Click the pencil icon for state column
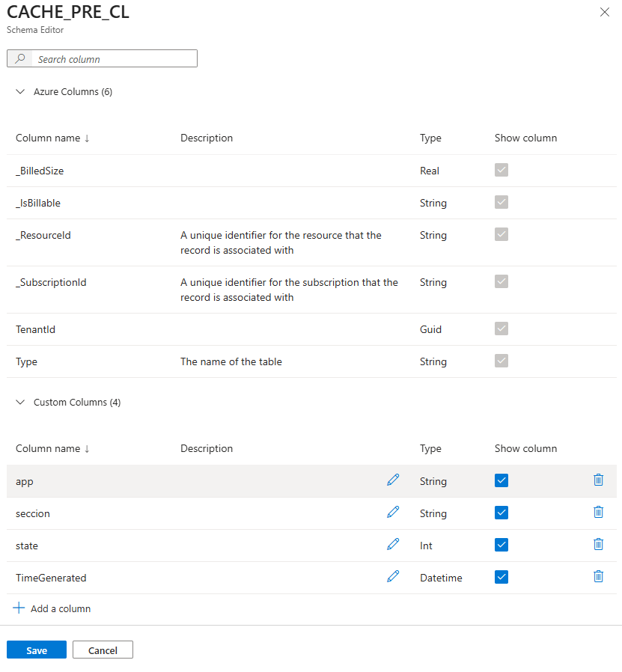 (x=393, y=544)
